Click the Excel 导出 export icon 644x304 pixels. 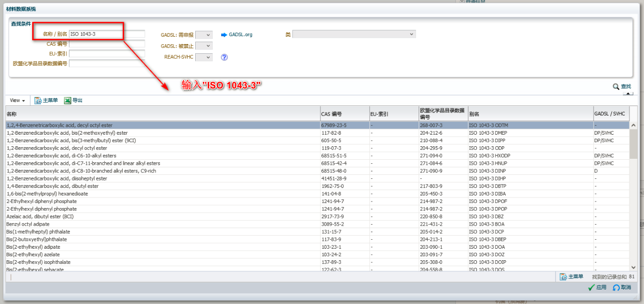tap(67, 100)
